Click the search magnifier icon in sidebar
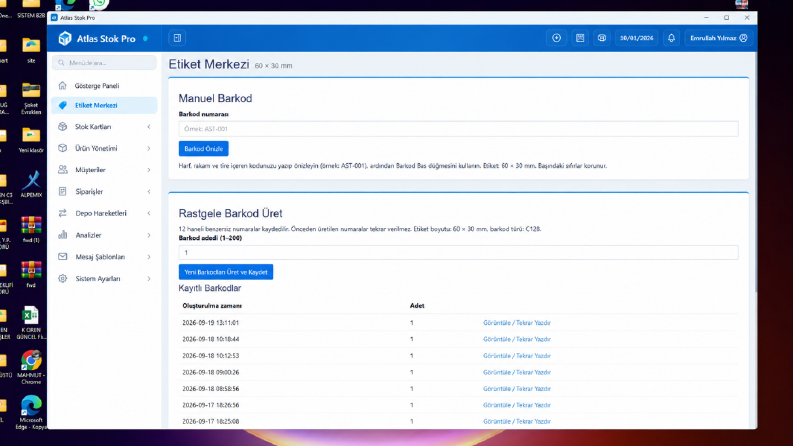Screen dimensions: 793x446 (x=61, y=63)
